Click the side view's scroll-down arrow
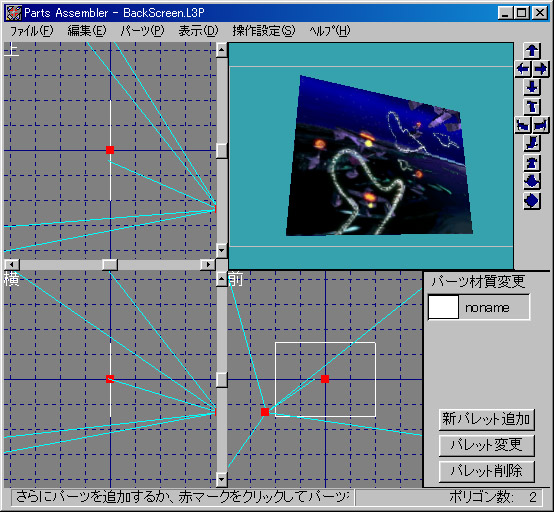The width and height of the screenshot is (554, 512). (221, 479)
